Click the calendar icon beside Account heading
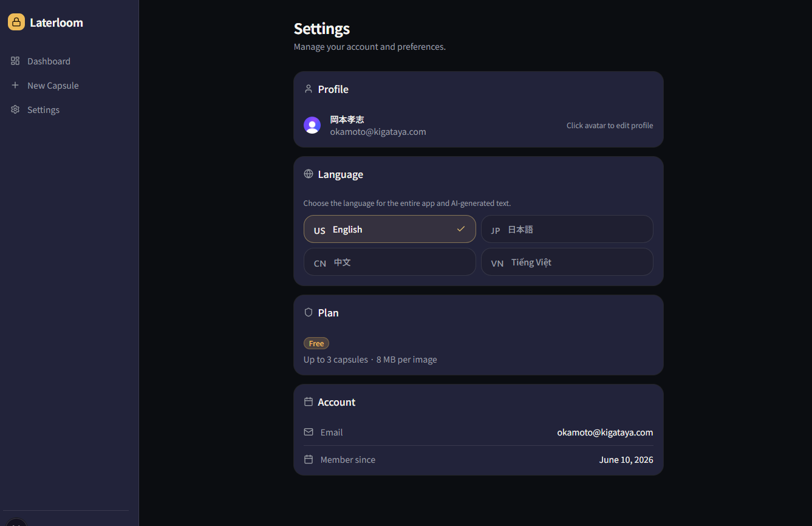Screen dimensions: 812x526 pyautogui.click(x=309, y=401)
